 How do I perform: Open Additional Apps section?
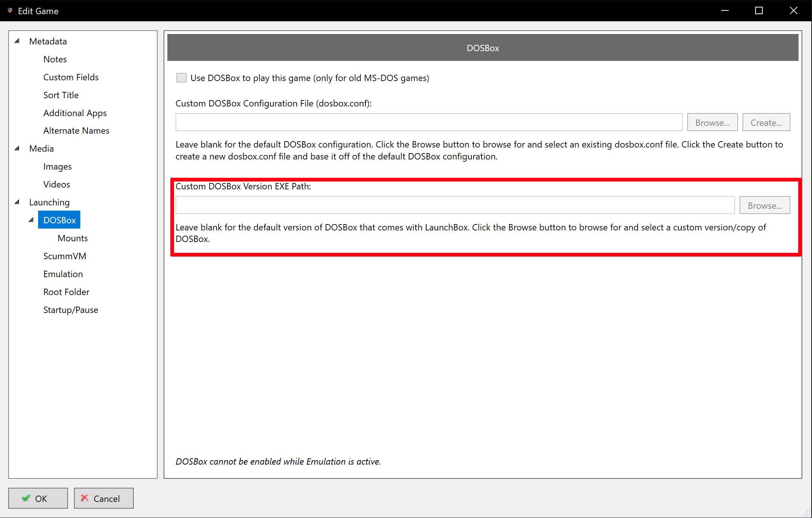pos(75,113)
